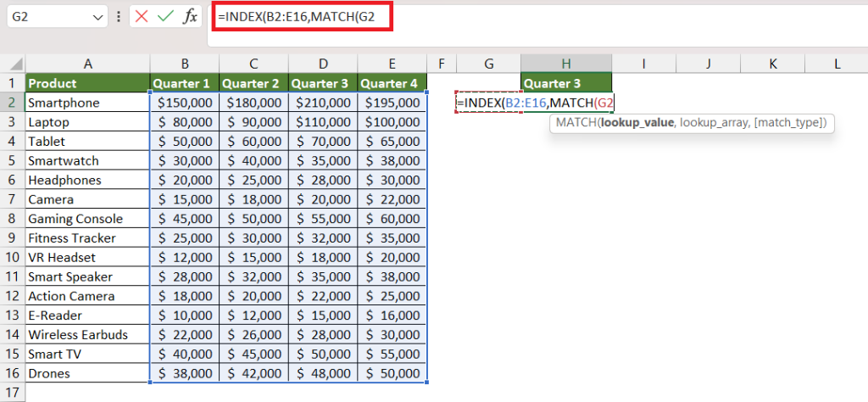
Task: Click the Quarter 3 header cell in H1
Action: pyautogui.click(x=566, y=83)
